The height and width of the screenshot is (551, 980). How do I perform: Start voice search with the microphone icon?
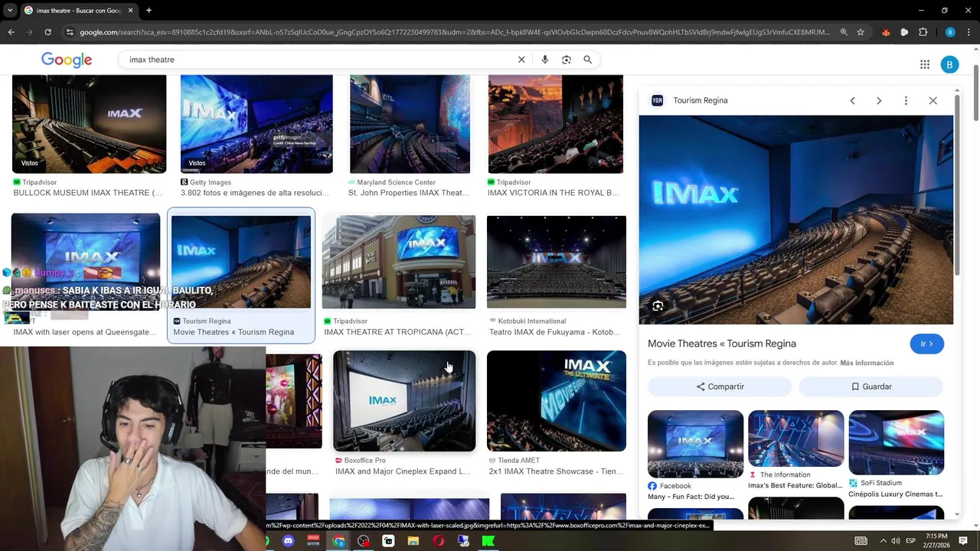[545, 60]
